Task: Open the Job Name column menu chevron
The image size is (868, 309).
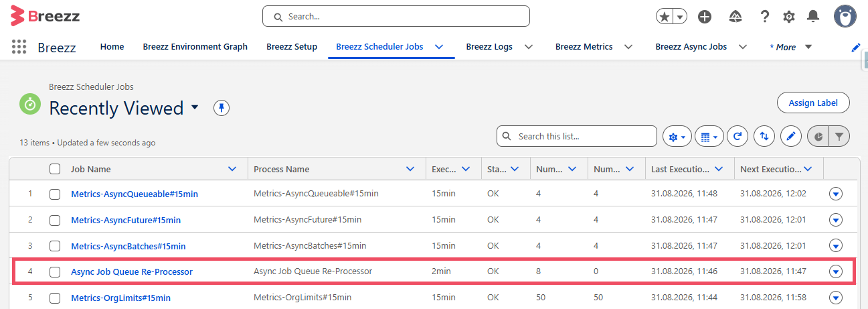Action: [x=232, y=169]
